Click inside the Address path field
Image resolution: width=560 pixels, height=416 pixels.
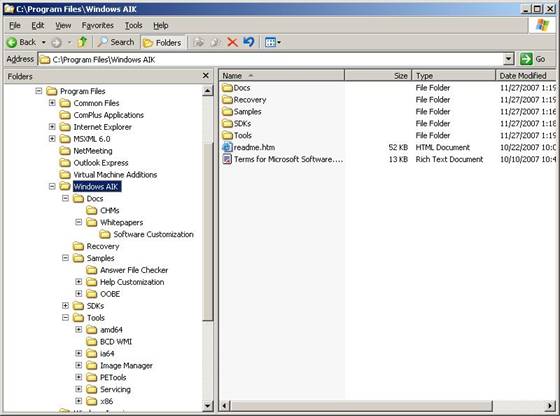point(270,59)
